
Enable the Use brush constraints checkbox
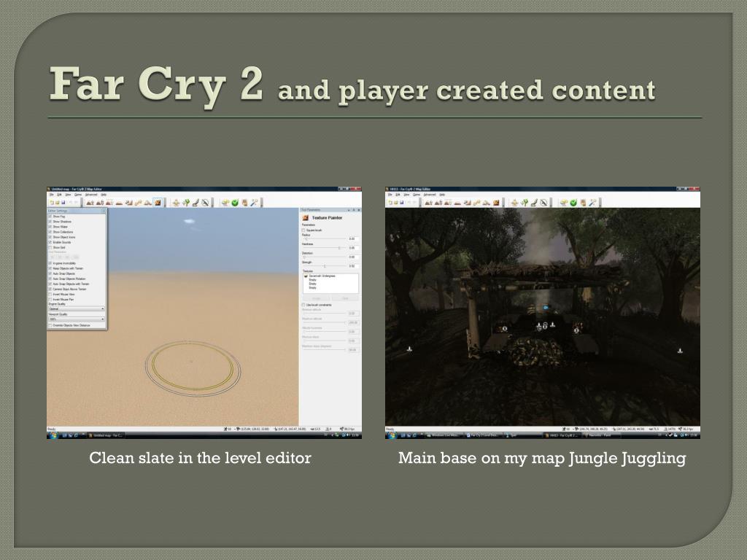[x=303, y=305]
